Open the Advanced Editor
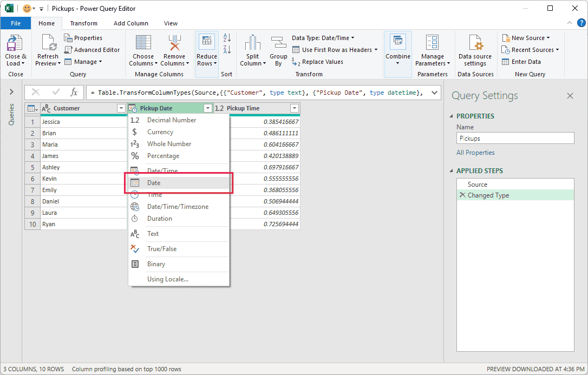Image resolution: width=588 pixels, height=375 pixels. point(92,50)
